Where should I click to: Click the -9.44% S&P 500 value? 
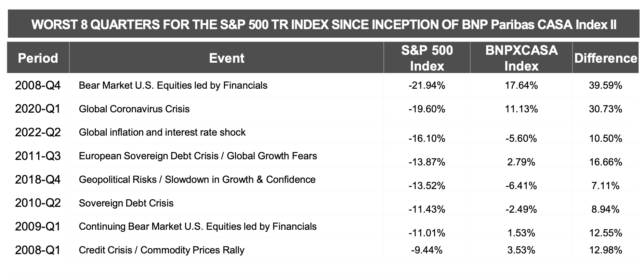click(427, 250)
